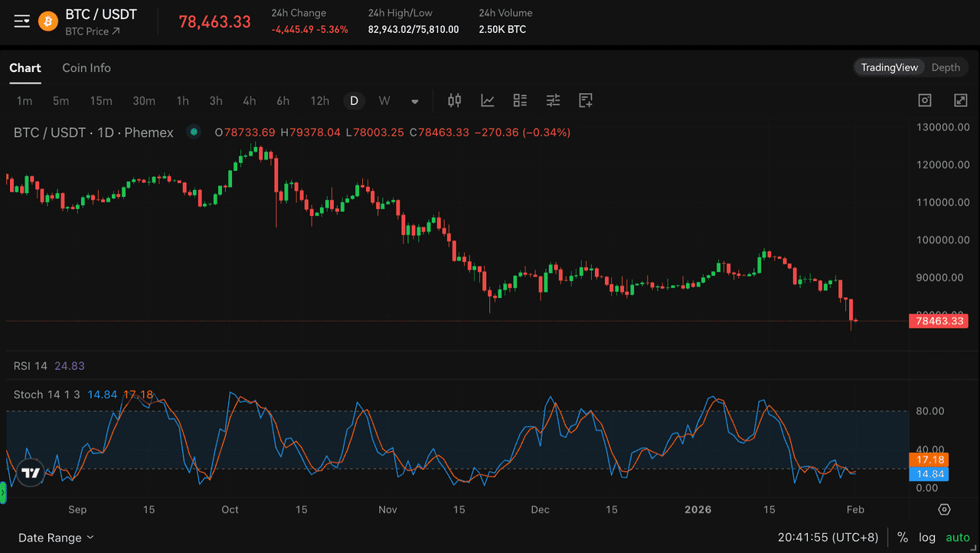Viewport: 980px width, 553px height.
Task: Click the TradingView view button
Action: point(889,67)
